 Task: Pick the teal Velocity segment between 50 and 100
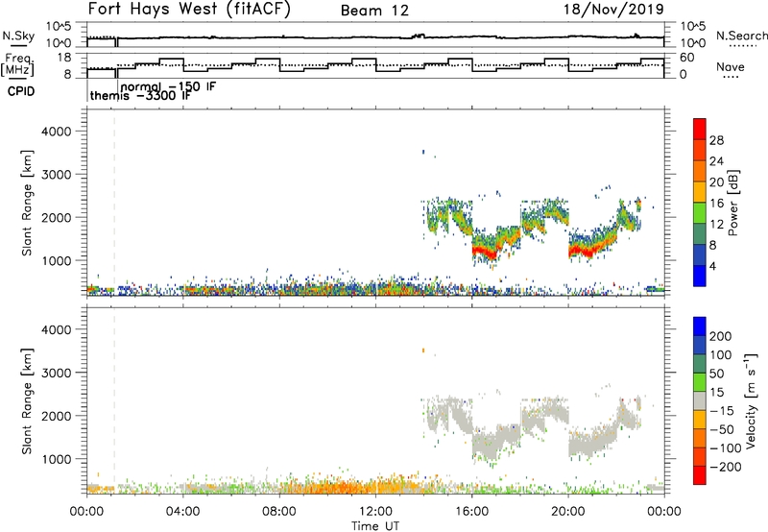[700, 364]
